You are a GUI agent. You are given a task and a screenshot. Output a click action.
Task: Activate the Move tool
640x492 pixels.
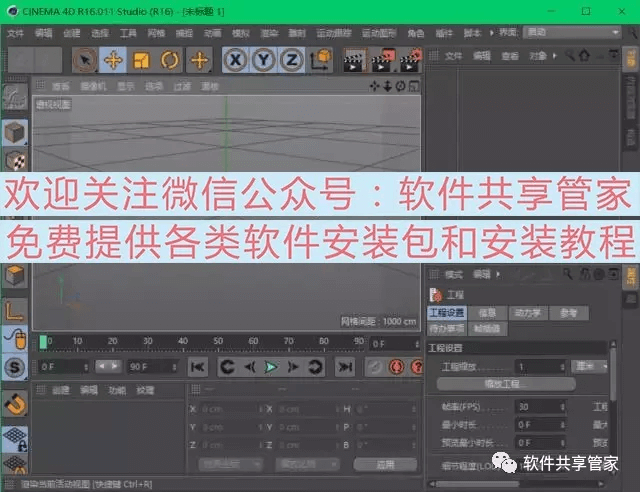click(x=113, y=60)
